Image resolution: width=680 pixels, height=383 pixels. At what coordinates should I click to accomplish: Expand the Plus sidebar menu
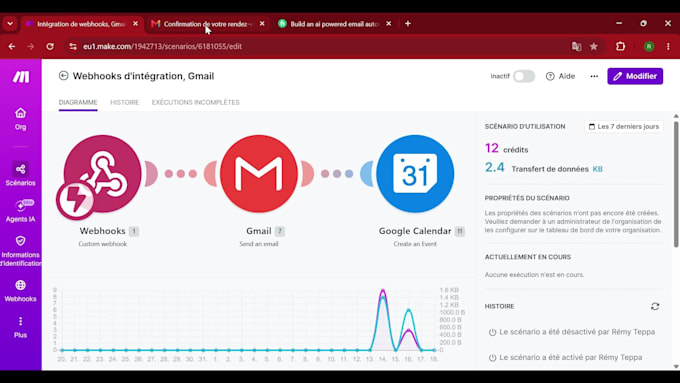tap(20, 327)
